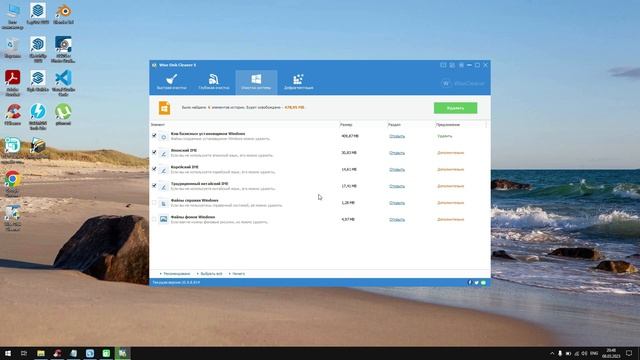The width and height of the screenshot is (640, 360).
Task: Click the Размер column header
Action: click(346, 124)
